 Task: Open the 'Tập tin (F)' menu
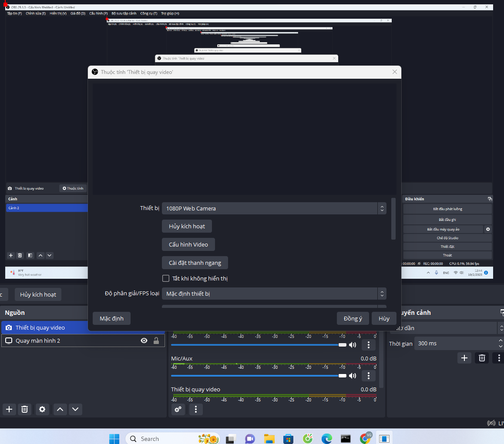pos(13,13)
